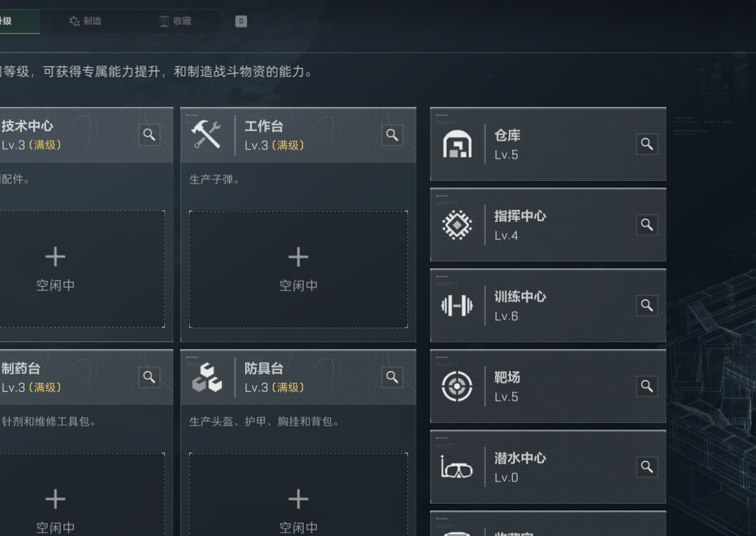756x536 pixels.
Task: Click the 靶场 magnifying glass
Action: pyautogui.click(x=647, y=386)
